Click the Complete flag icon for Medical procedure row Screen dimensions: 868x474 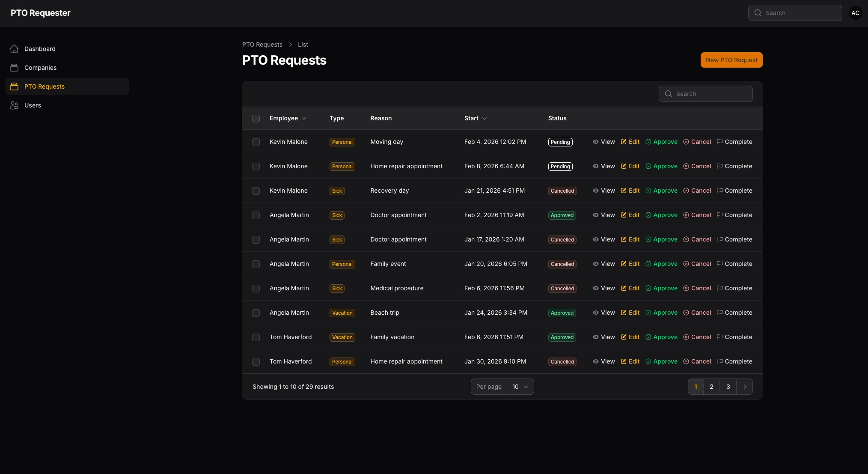[720, 288]
